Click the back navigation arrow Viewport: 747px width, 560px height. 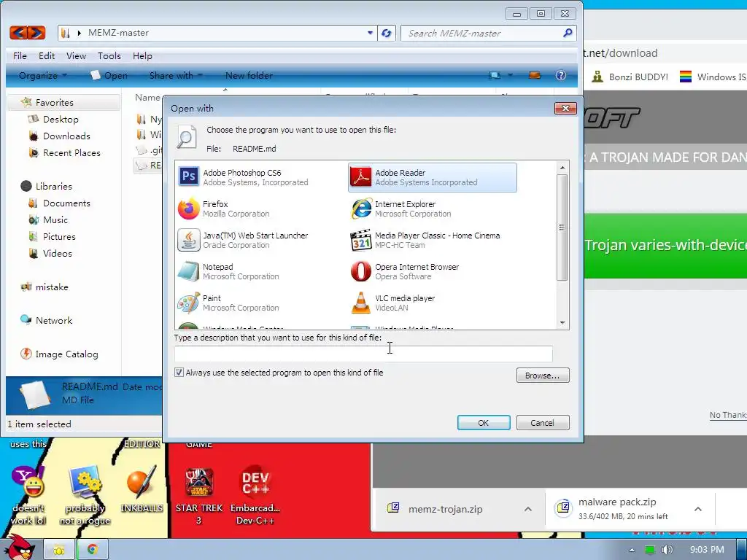[18, 33]
